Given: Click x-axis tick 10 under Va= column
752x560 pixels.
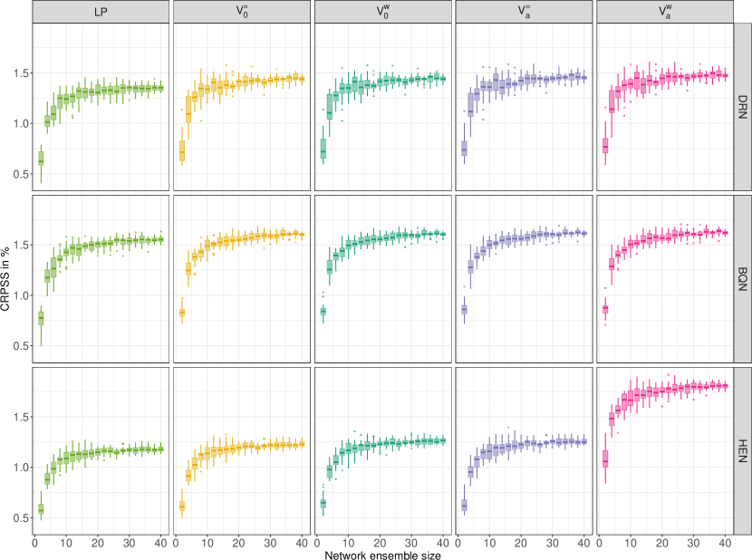Looking at the screenshot, I should 489,543.
